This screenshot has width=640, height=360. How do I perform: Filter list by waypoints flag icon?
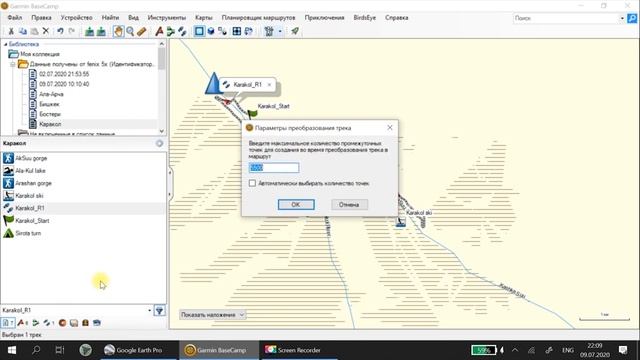click(23, 323)
